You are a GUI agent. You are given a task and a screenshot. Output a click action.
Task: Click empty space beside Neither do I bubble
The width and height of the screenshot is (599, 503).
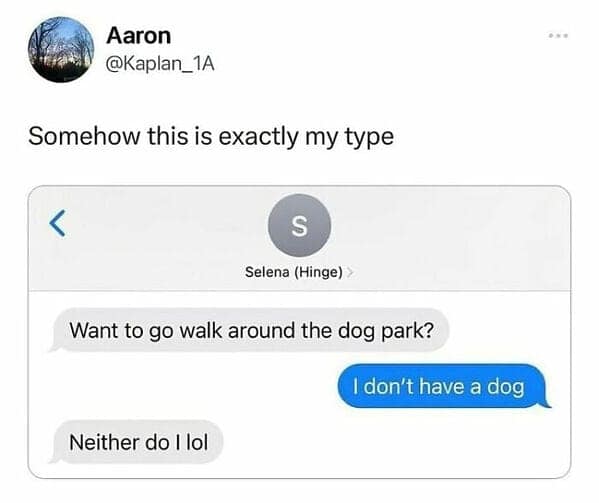(x=393, y=442)
